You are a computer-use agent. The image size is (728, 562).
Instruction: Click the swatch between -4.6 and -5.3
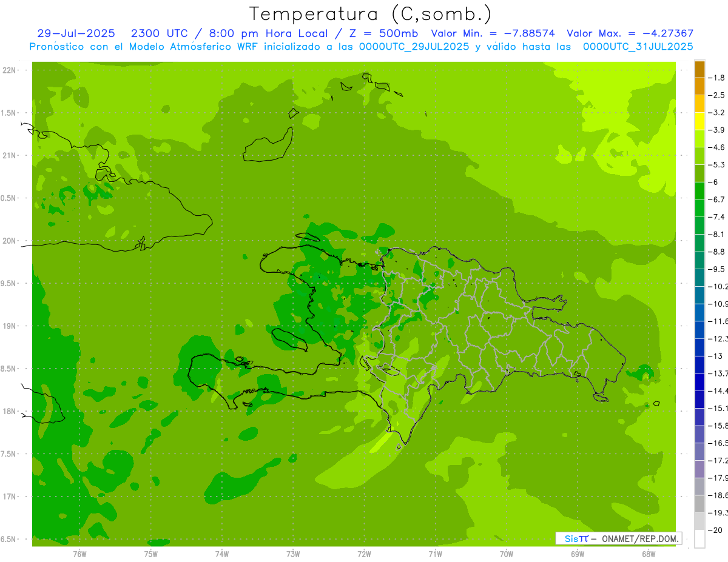pyautogui.click(x=699, y=156)
